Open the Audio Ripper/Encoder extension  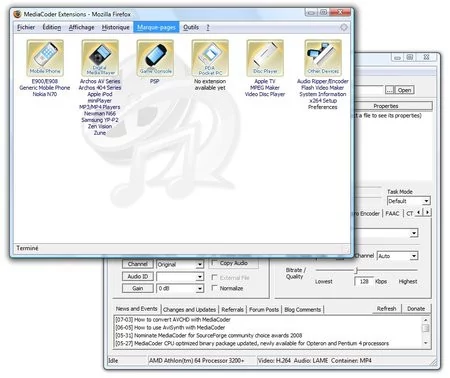click(x=323, y=81)
